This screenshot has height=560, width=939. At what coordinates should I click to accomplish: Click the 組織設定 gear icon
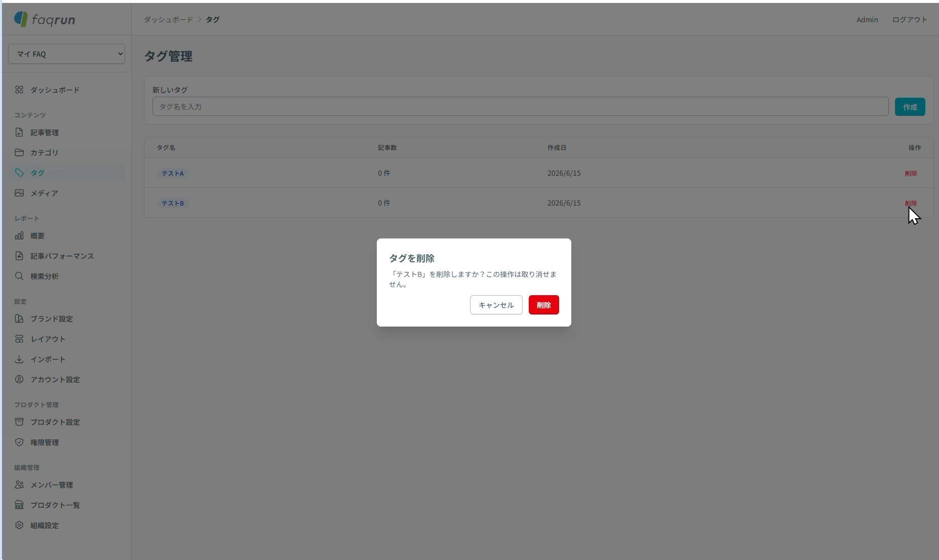(x=19, y=525)
